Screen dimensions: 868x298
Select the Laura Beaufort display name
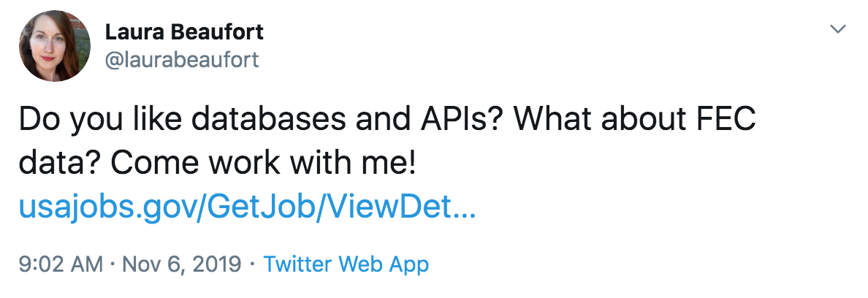(184, 32)
